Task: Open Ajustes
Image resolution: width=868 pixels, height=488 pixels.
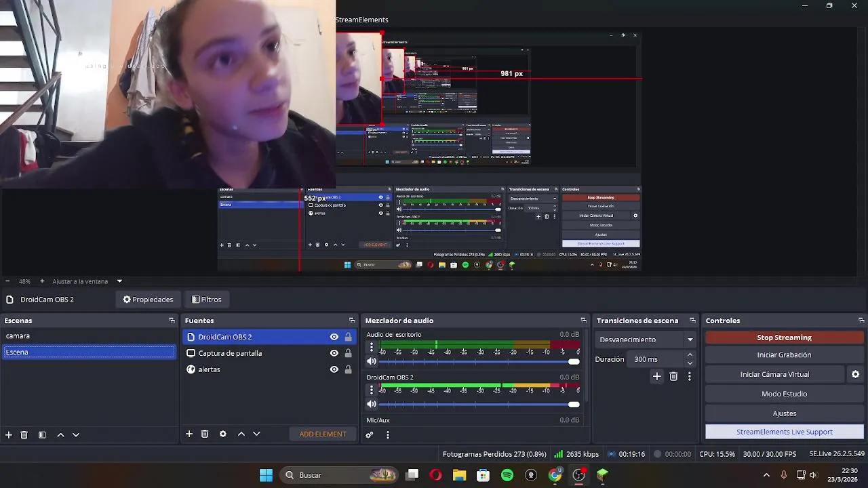Action: (784, 413)
